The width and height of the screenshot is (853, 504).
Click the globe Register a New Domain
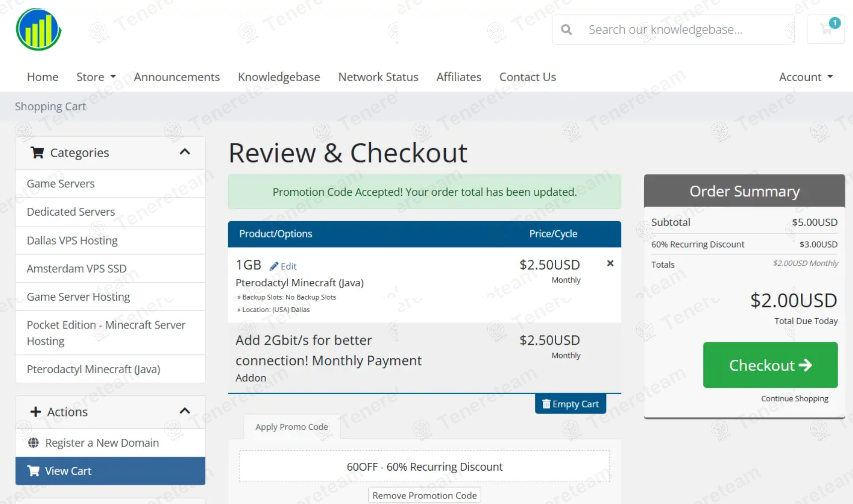(101, 443)
